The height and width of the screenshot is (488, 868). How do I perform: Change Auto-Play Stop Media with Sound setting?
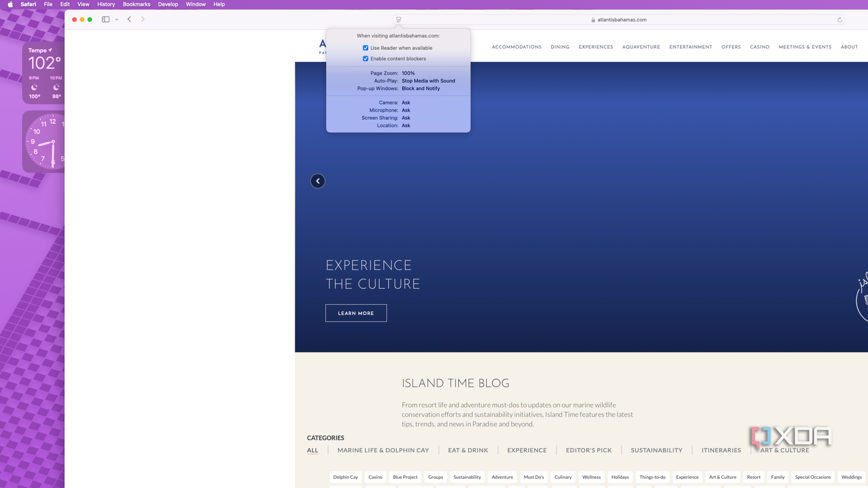(428, 81)
